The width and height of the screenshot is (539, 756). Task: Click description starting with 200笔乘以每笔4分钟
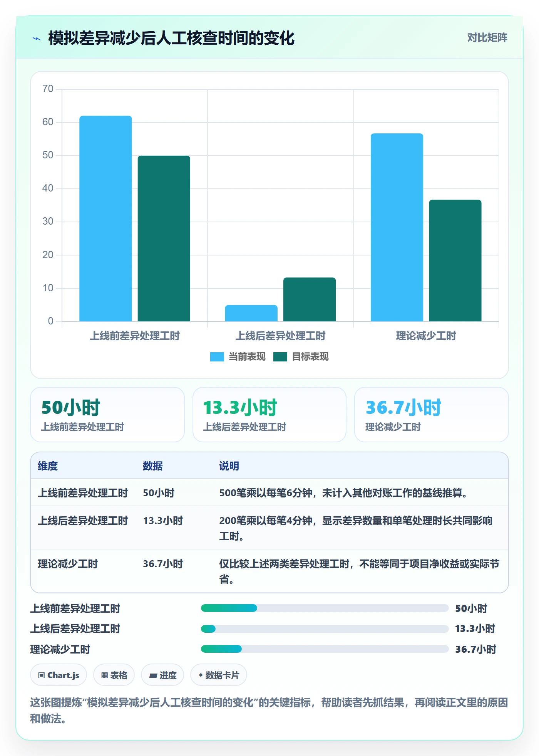(356, 528)
